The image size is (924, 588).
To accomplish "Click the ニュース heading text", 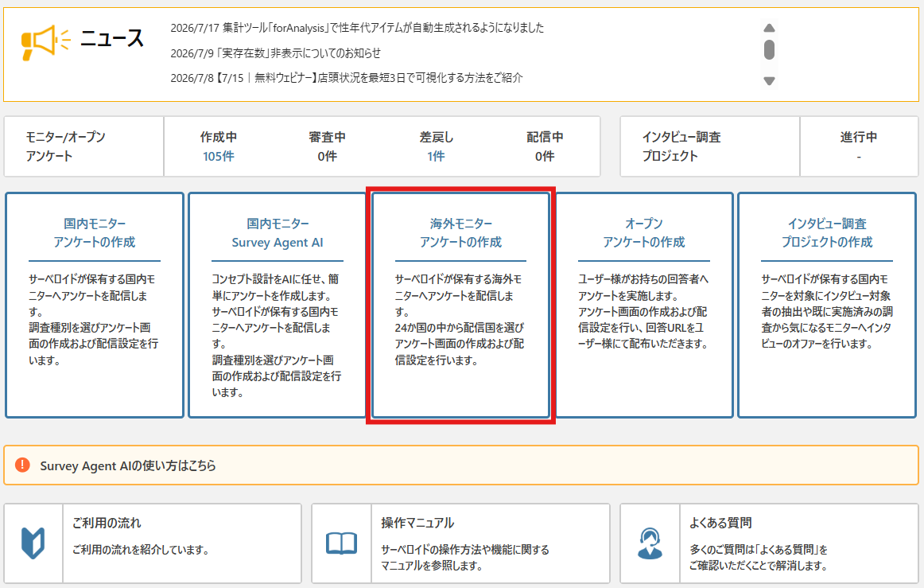I will click(112, 39).
